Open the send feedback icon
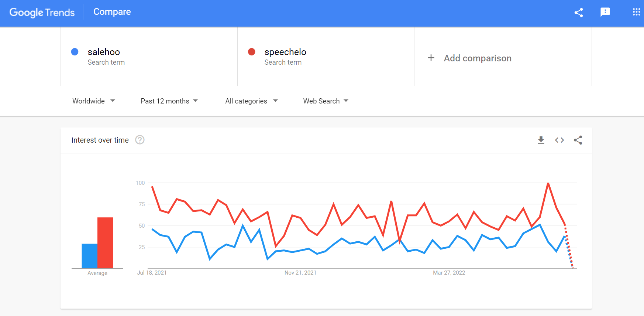 tap(605, 12)
